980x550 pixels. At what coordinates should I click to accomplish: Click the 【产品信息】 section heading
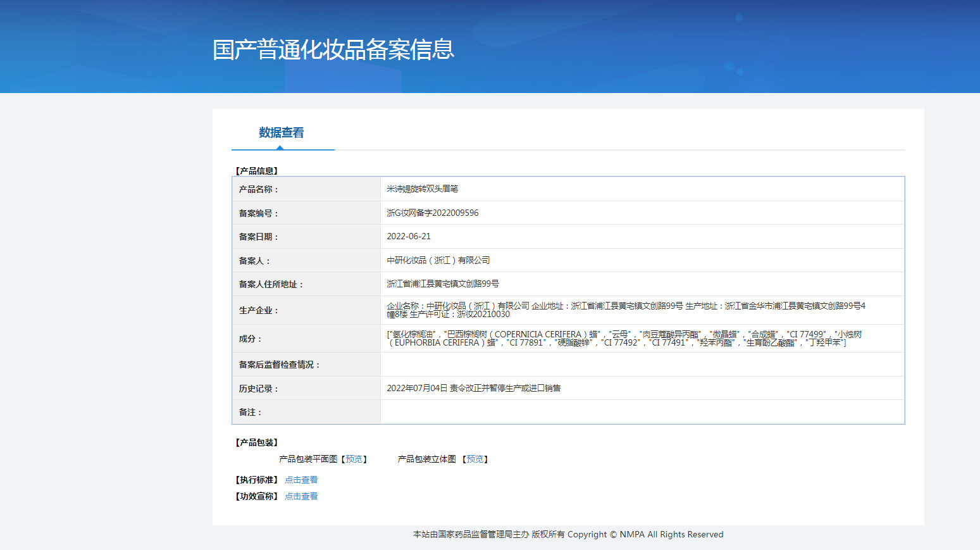click(x=256, y=171)
